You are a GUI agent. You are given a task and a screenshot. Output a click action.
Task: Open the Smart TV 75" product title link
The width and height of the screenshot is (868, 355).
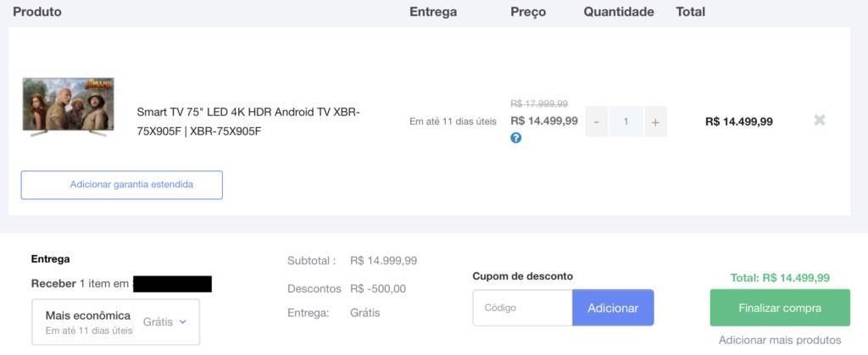click(x=248, y=122)
